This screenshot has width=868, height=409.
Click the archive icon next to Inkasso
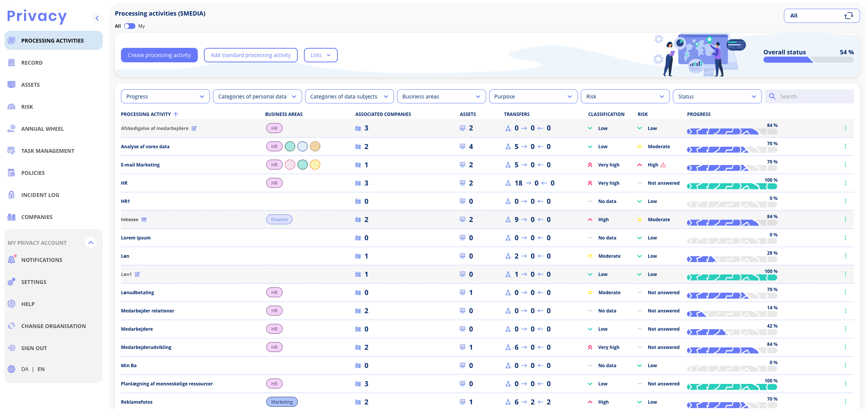pyautogui.click(x=144, y=220)
